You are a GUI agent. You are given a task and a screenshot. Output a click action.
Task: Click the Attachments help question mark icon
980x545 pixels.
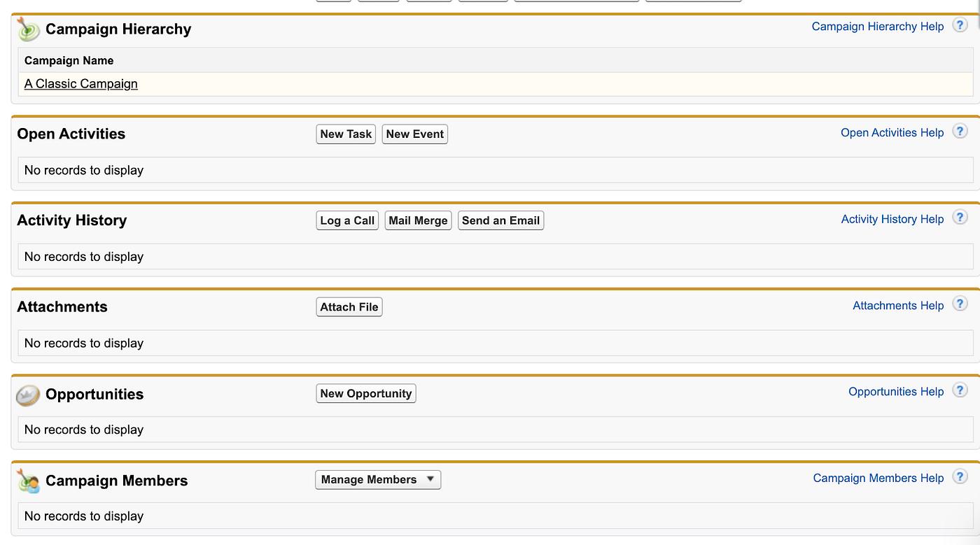pos(960,304)
